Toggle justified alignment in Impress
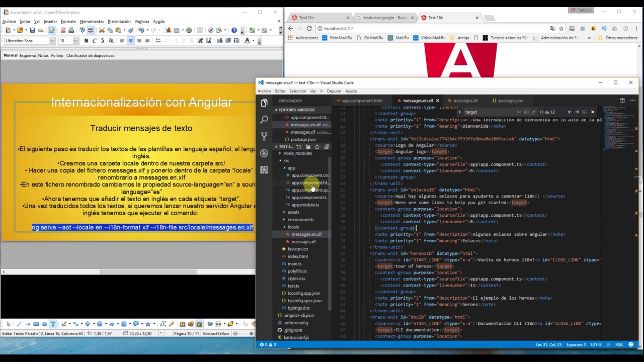 coord(147,41)
